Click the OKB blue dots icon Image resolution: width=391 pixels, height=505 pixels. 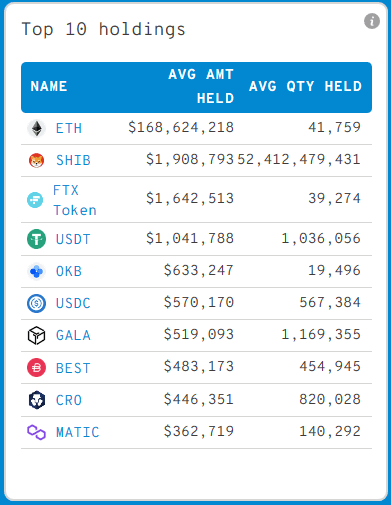tap(36, 271)
